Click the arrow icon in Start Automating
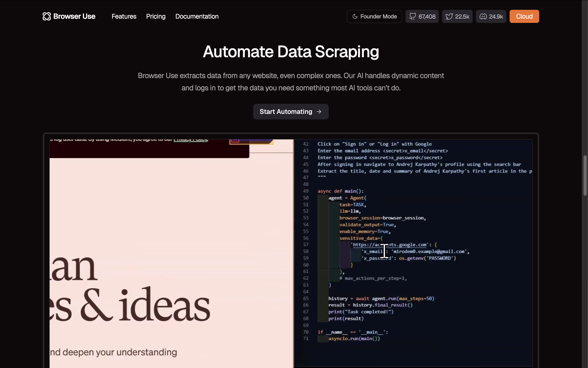Viewport: 588px width, 368px height. (x=319, y=112)
